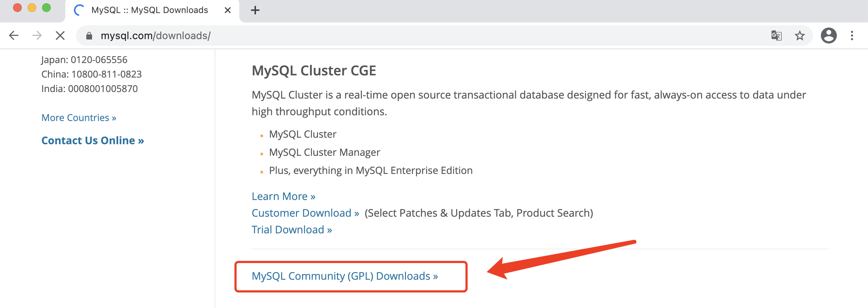Click the Trial Download link
The image size is (868, 308).
tap(292, 230)
